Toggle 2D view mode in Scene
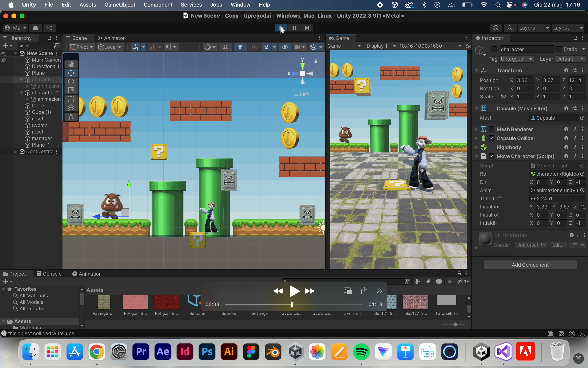 point(226,47)
